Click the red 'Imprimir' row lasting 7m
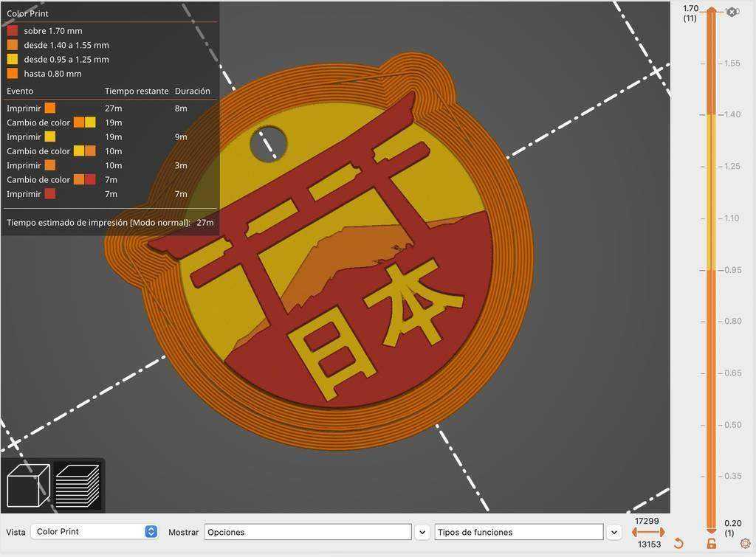This screenshot has height=557, width=756. 110,194
